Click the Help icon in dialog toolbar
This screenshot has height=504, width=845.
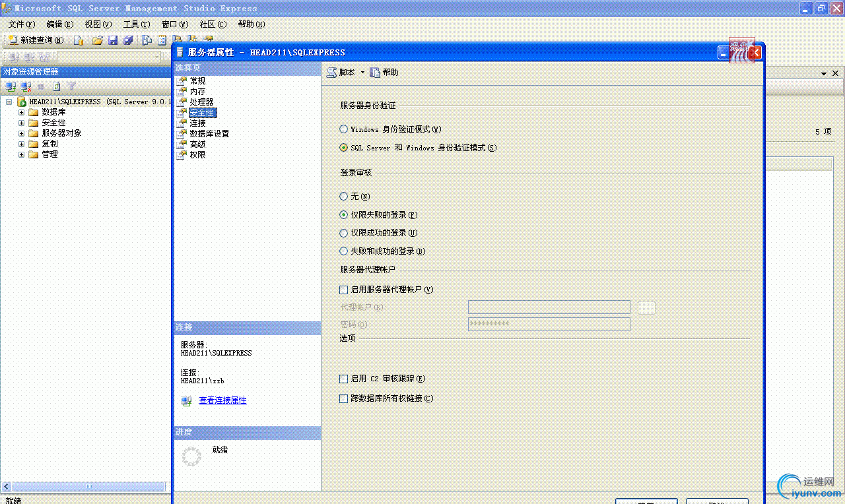375,73
